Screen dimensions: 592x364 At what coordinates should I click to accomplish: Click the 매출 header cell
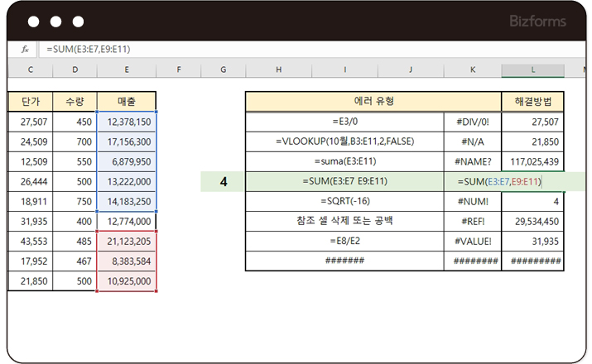[x=127, y=102]
